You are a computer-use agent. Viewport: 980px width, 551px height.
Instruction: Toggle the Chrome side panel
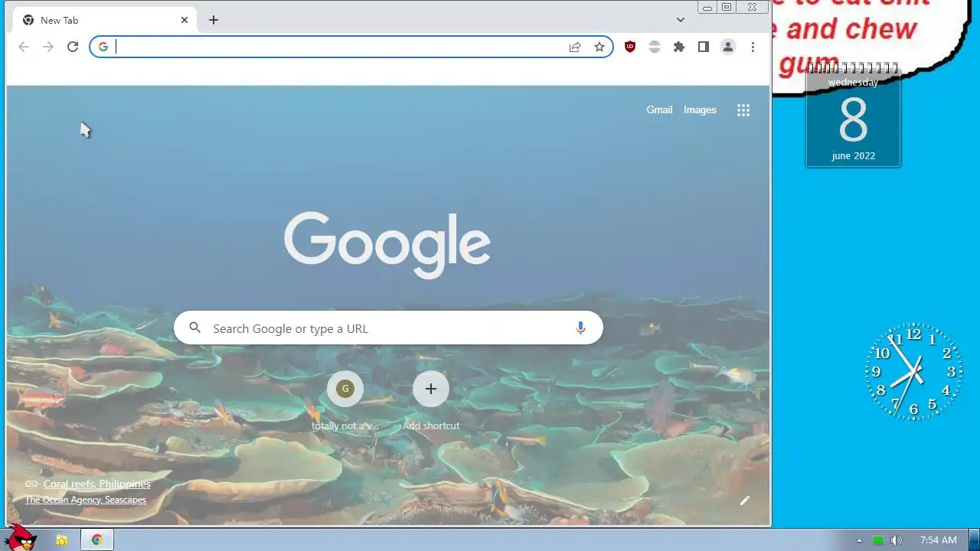(704, 47)
